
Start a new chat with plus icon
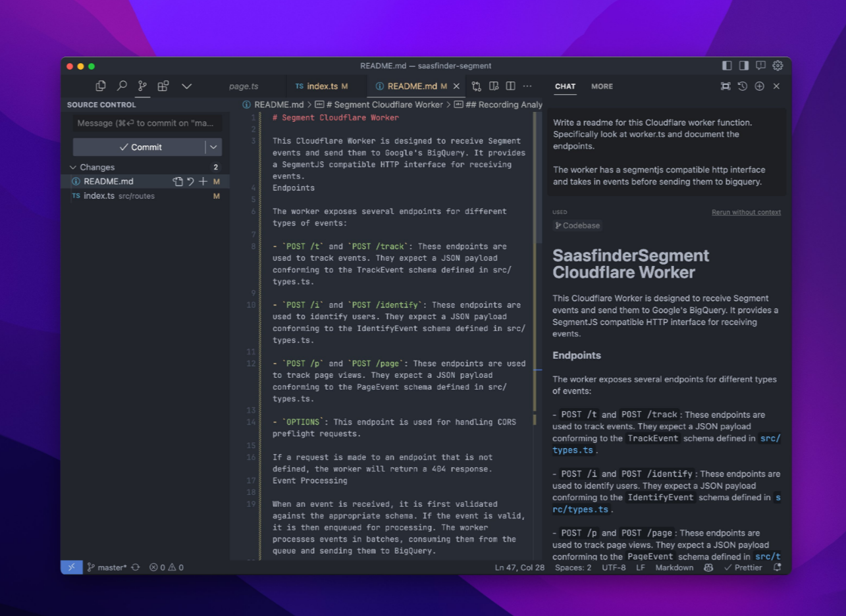[x=759, y=86]
